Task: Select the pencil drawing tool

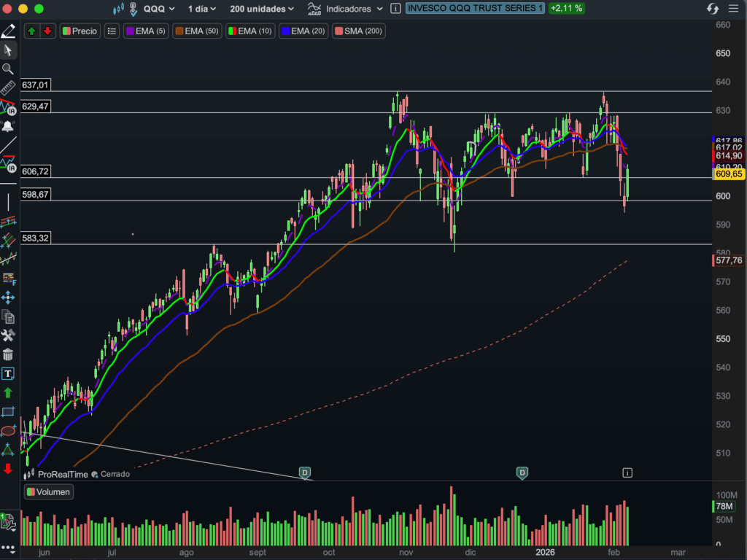Action: point(8,31)
